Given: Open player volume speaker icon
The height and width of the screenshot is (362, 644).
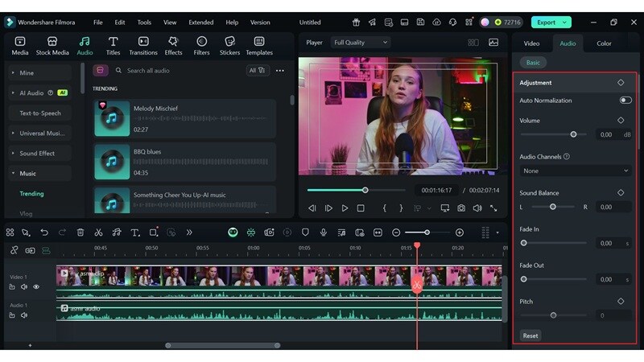Looking at the screenshot, I should pos(477,208).
